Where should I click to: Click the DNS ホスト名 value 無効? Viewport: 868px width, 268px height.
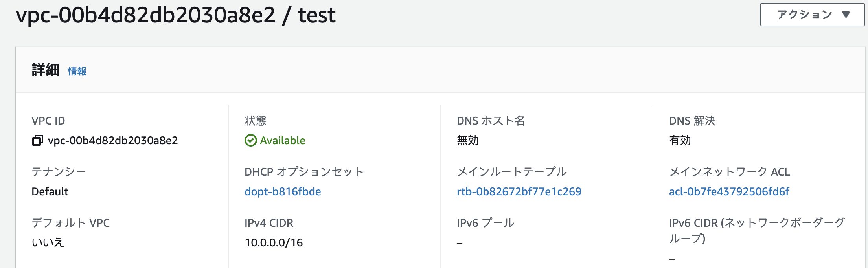pyautogui.click(x=467, y=140)
